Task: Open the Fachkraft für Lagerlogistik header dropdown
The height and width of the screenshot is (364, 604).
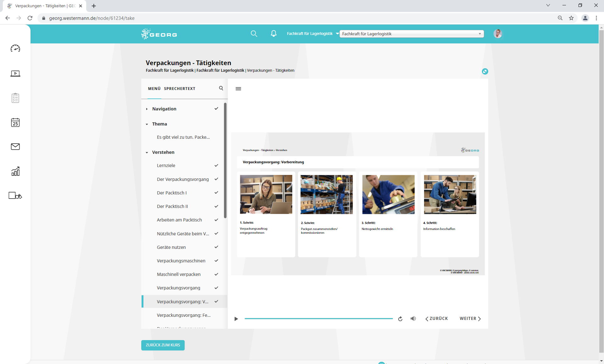Action: tap(313, 34)
